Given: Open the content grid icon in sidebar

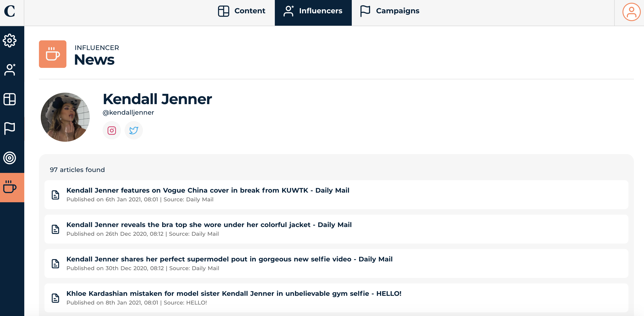Looking at the screenshot, I should point(10,99).
